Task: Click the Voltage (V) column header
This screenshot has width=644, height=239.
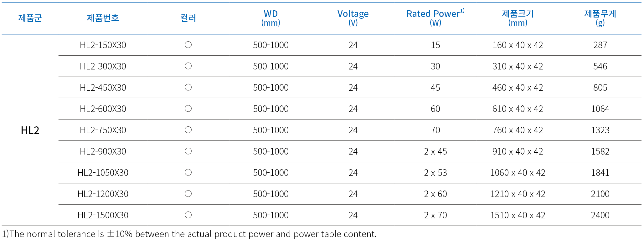Action: pyautogui.click(x=353, y=18)
